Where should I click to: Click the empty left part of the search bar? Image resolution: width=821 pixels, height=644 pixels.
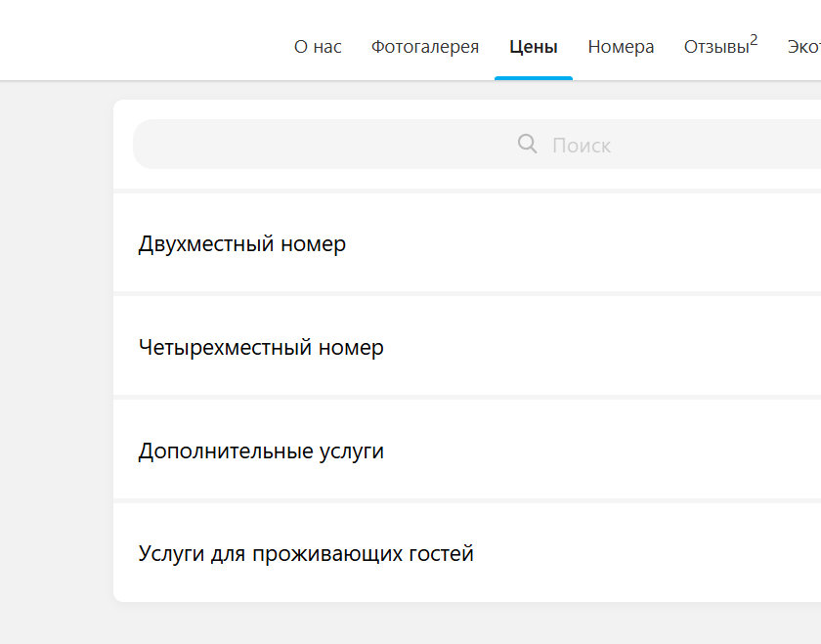(314, 145)
